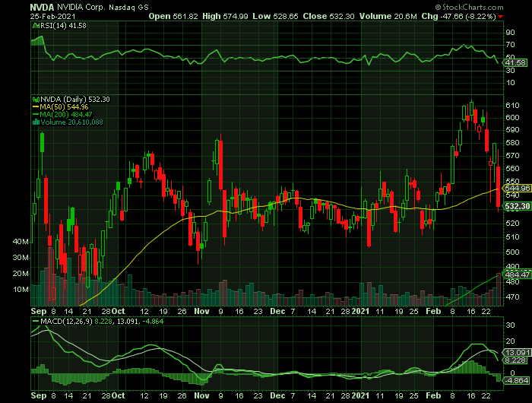Click the 10M volume axis label
The height and width of the screenshot is (403, 532).
pyautogui.click(x=21, y=290)
